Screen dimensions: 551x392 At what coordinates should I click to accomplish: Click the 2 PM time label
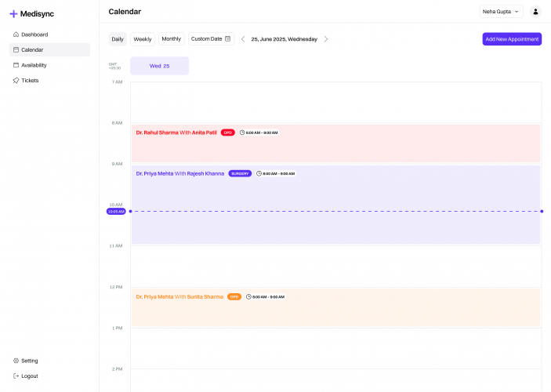118,369
